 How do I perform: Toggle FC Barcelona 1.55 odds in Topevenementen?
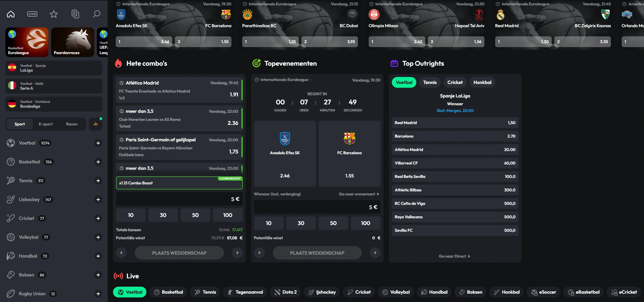pyautogui.click(x=349, y=154)
